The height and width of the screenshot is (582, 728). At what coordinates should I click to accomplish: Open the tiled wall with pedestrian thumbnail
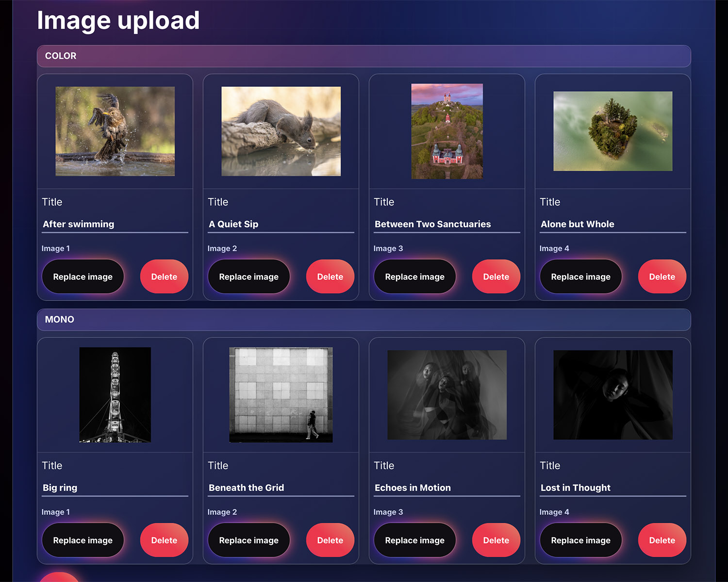click(281, 395)
